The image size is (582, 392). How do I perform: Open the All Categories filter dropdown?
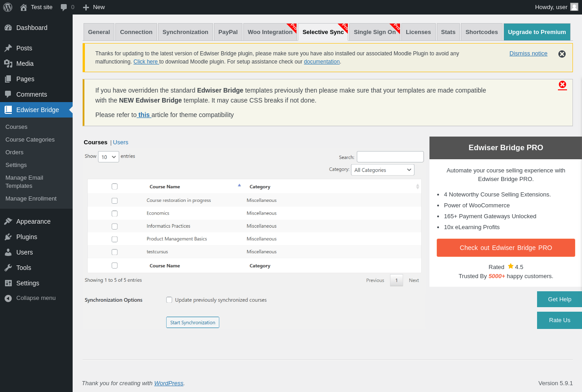[383, 170]
